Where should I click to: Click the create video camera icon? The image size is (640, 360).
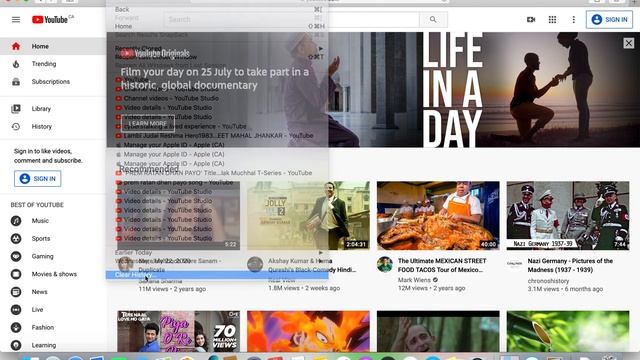[x=531, y=20]
